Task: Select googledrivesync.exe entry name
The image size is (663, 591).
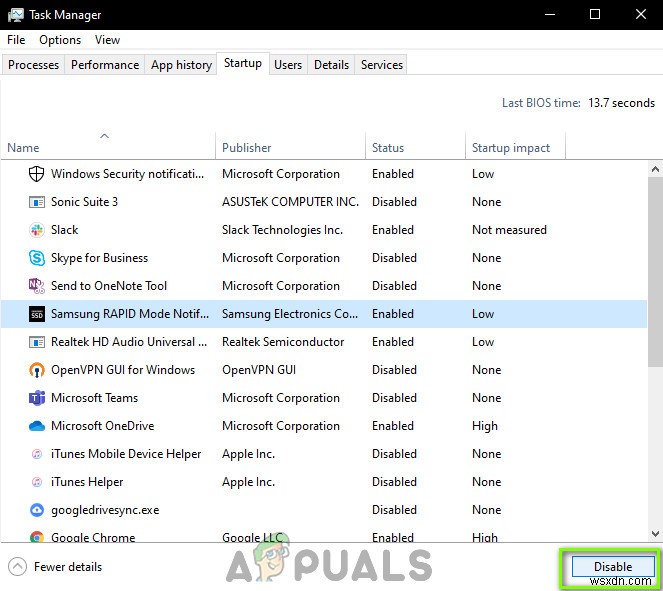Action: point(105,510)
